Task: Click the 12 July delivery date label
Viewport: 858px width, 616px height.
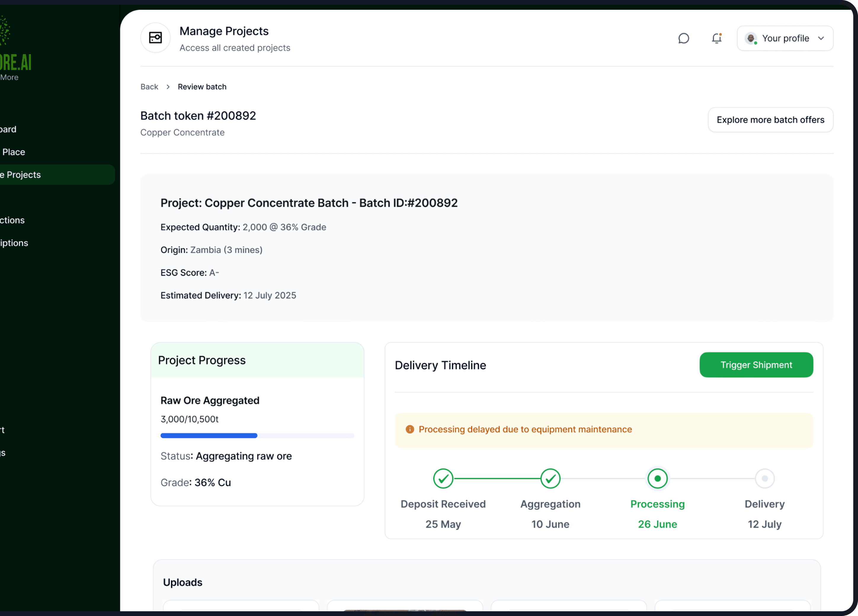Action: [764, 524]
